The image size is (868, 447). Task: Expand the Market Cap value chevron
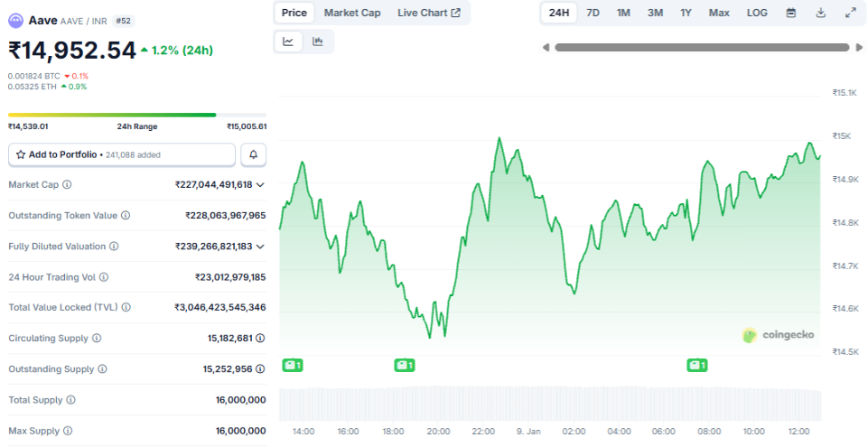pyautogui.click(x=260, y=185)
